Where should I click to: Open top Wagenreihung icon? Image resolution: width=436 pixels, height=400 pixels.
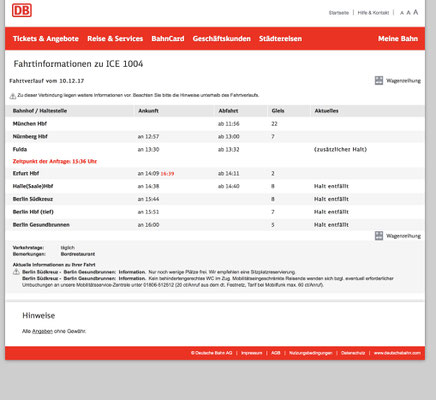(x=379, y=80)
